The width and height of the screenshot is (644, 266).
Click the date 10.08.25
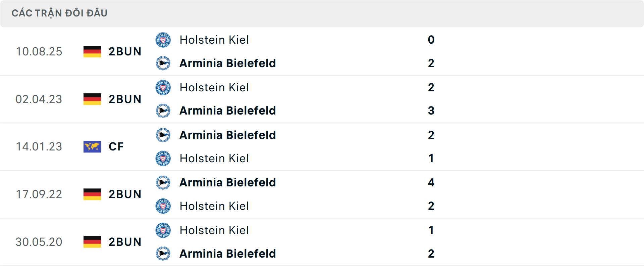39,51
